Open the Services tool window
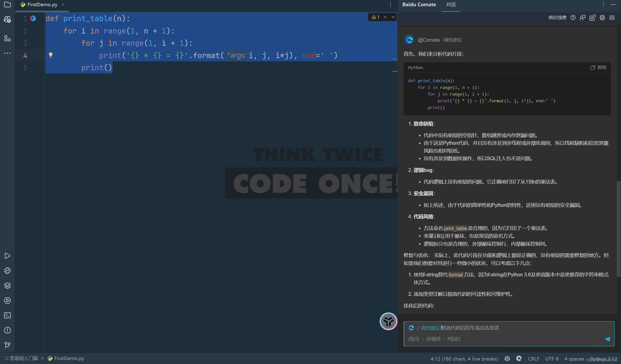Screen dimensions: 621x364 point(7,300)
